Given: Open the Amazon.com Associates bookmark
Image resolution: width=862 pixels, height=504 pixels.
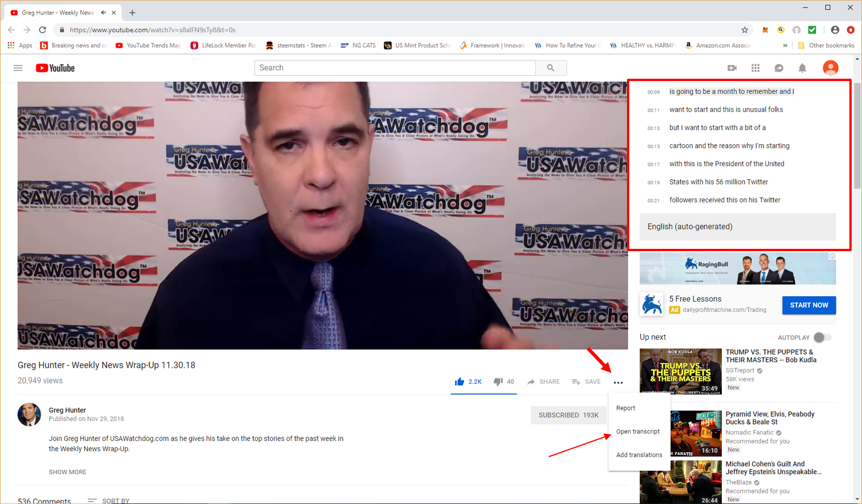Looking at the screenshot, I should point(718,45).
